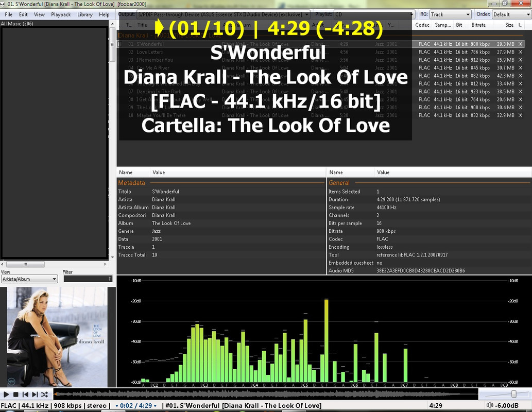Open the Playback menu
The width and height of the screenshot is (532, 412).
61,14
